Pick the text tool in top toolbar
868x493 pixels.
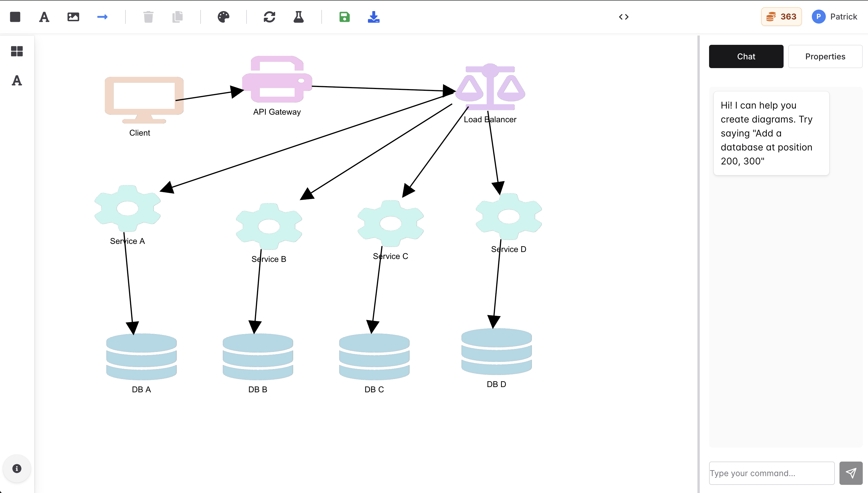(x=44, y=17)
